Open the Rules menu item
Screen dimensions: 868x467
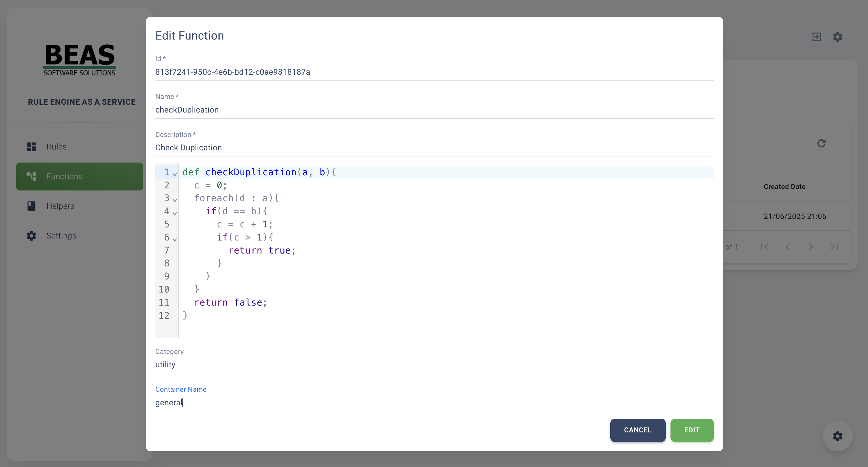[x=79, y=147]
